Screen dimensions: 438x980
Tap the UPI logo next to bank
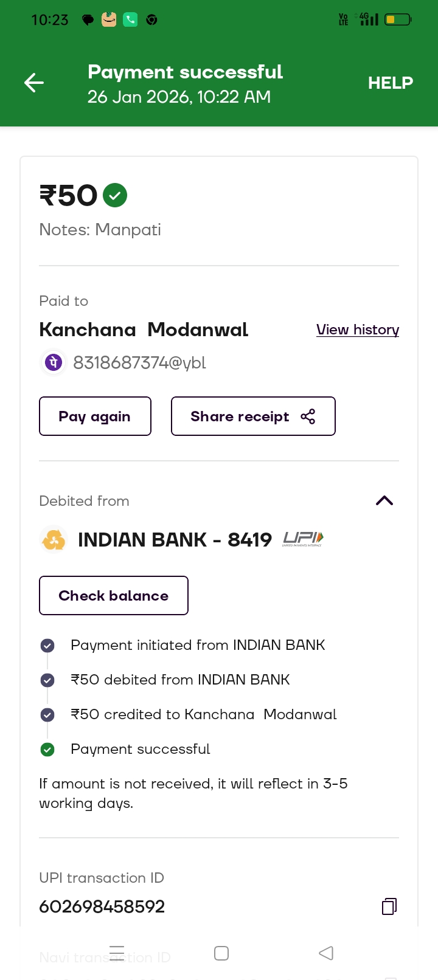coord(303,539)
